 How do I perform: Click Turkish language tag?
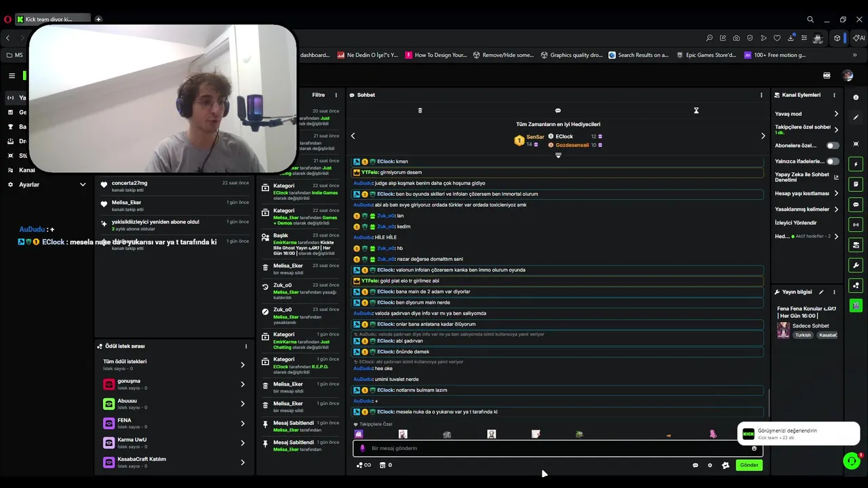tap(803, 335)
